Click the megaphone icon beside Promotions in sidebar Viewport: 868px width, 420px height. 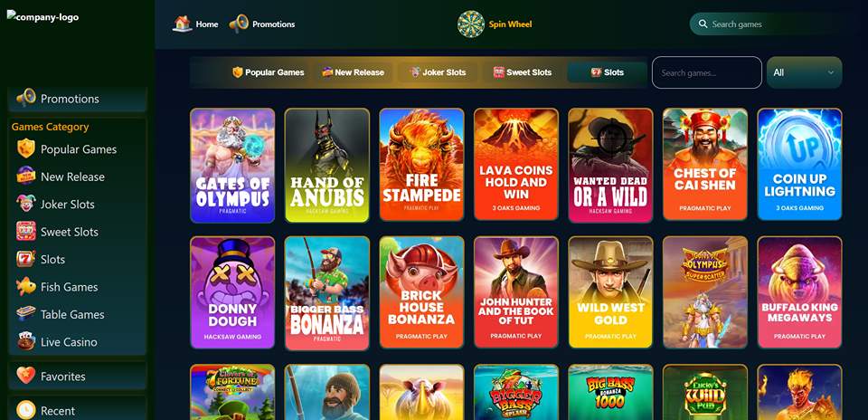(x=25, y=98)
